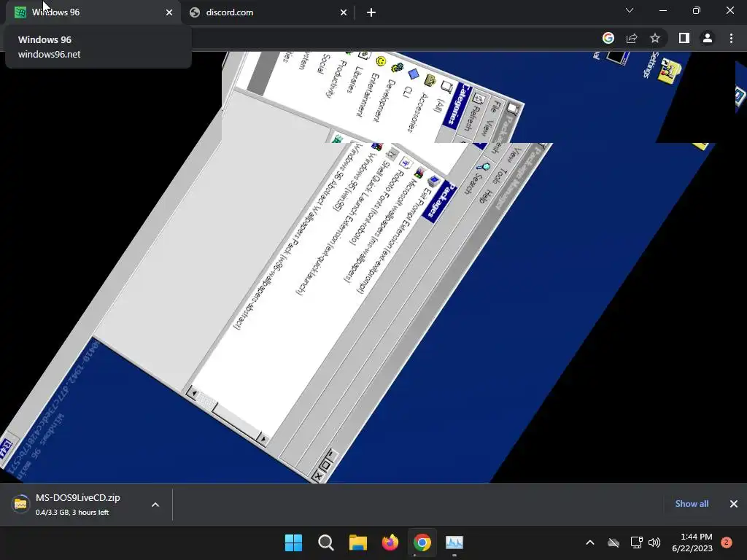The height and width of the screenshot is (560, 747).
Task: Open the Help menu in Package Manager
Action: tap(485, 197)
